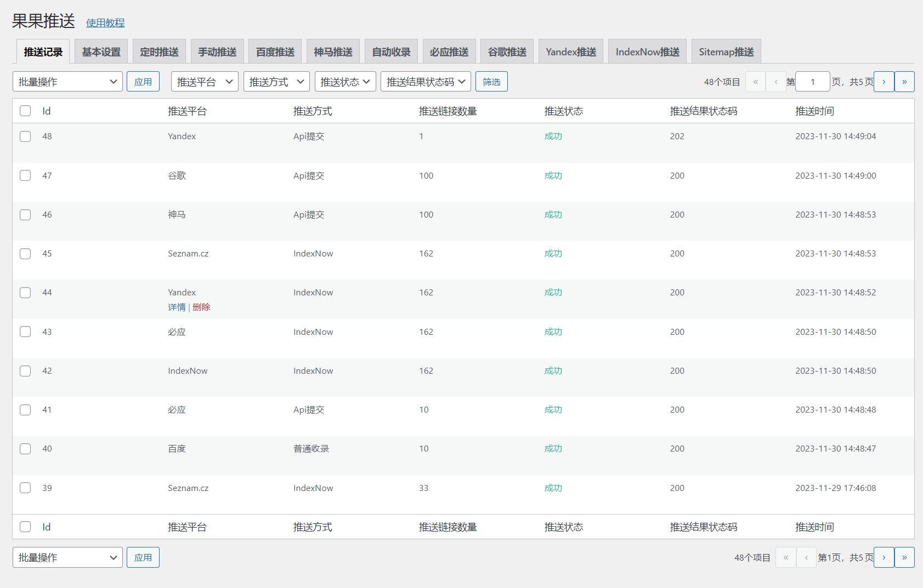Tick the checkbox for Id 43
923x588 pixels.
click(x=25, y=332)
